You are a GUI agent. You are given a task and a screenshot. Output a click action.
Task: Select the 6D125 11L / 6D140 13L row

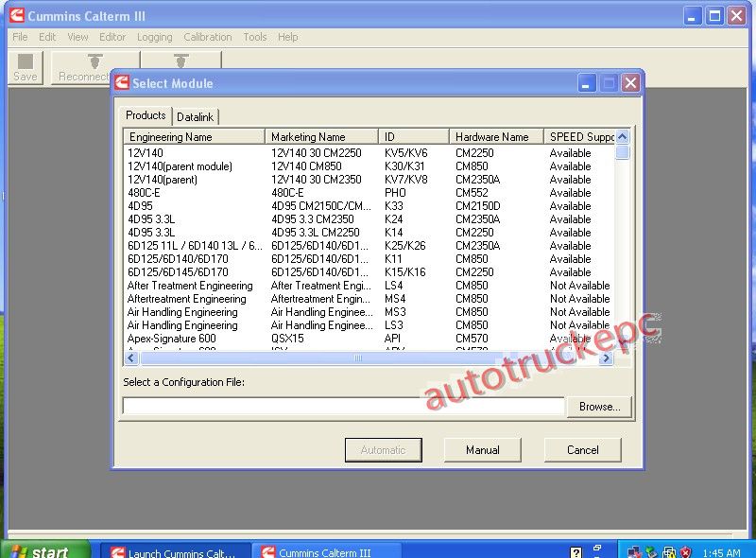point(369,246)
